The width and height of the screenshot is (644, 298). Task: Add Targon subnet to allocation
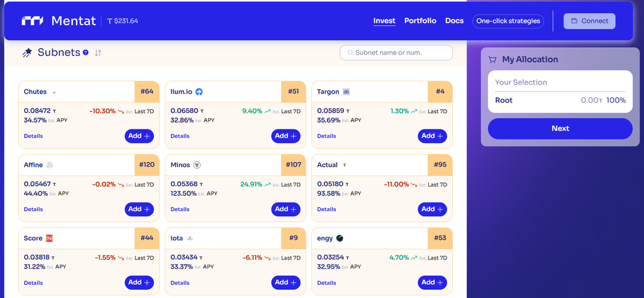point(433,136)
